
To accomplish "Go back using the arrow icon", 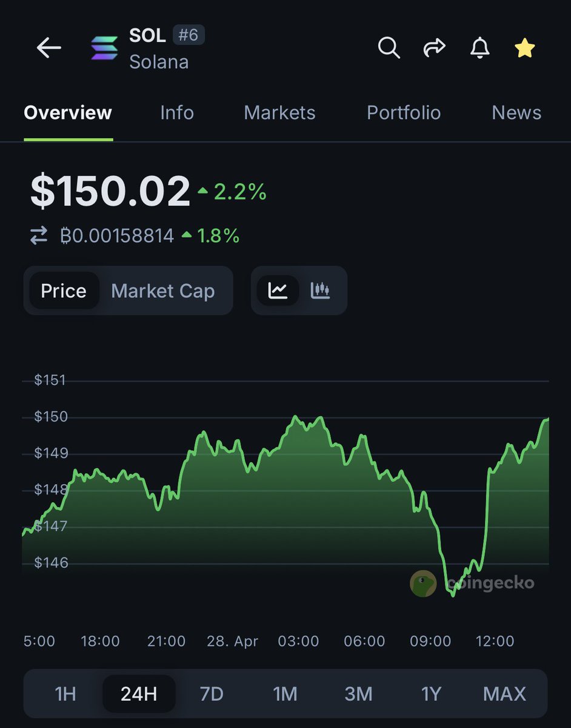I will tap(48, 48).
